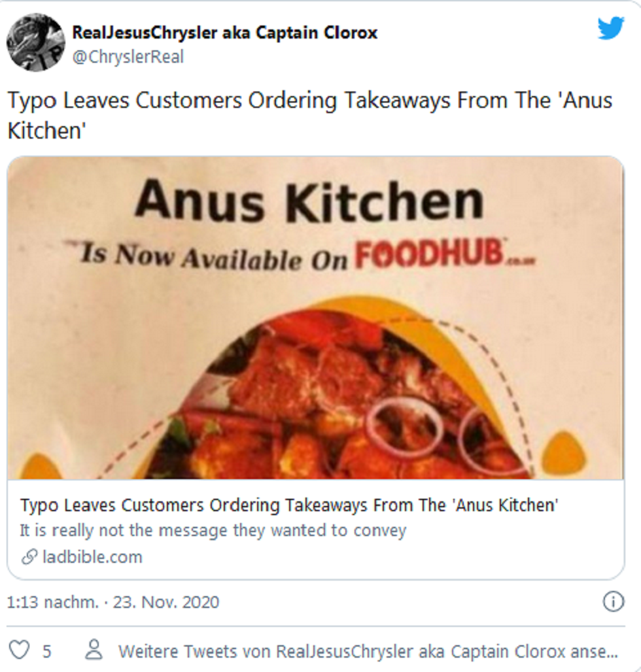Like the tweet with the heart icon
This screenshot has height=672, width=641.
(20, 650)
